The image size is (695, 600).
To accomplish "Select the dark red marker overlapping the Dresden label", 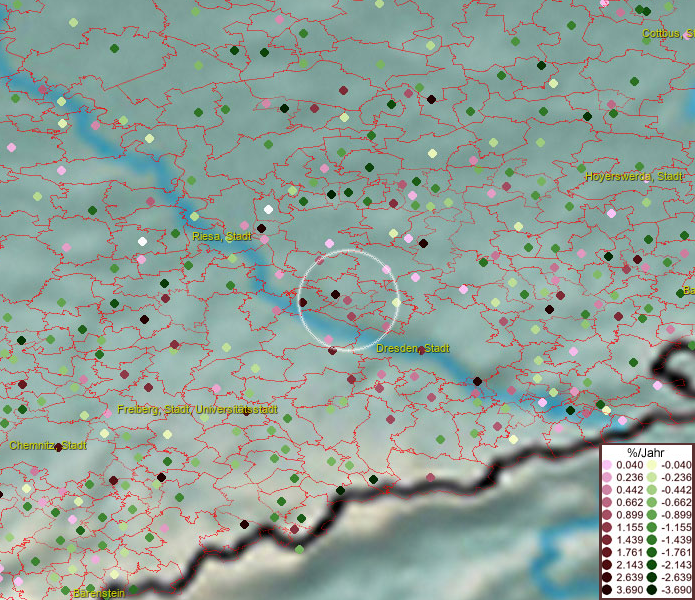I will coord(422,351).
